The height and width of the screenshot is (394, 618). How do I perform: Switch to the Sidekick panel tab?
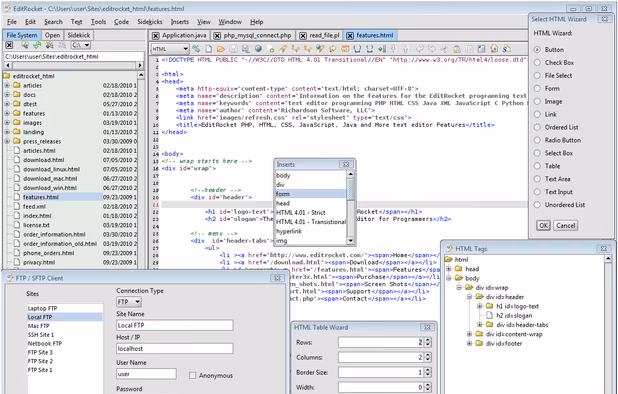pyautogui.click(x=79, y=35)
